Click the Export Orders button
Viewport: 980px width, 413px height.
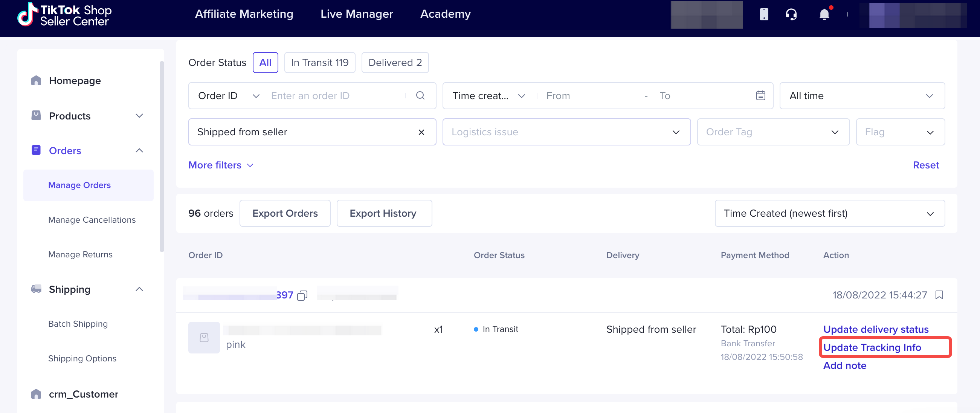[285, 213]
